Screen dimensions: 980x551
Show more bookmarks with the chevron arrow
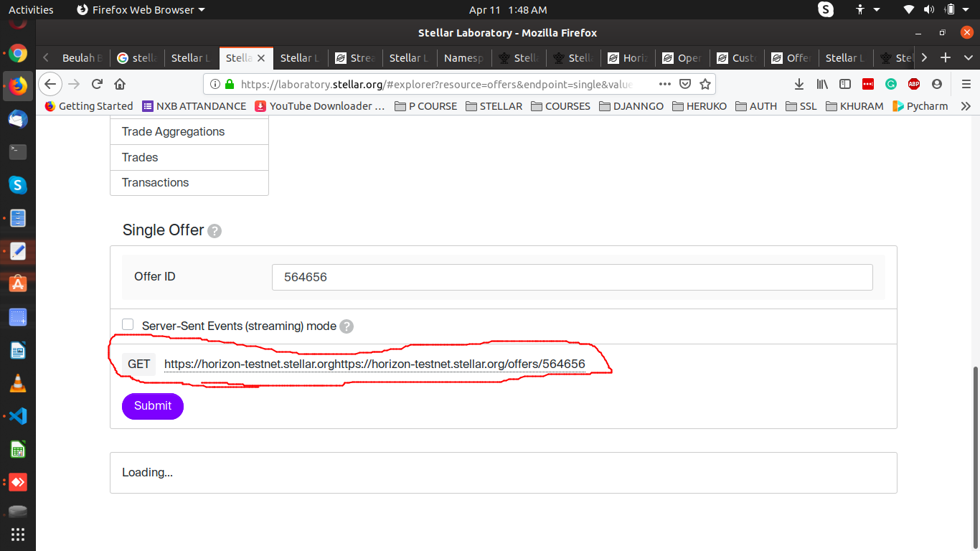point(966,105)
